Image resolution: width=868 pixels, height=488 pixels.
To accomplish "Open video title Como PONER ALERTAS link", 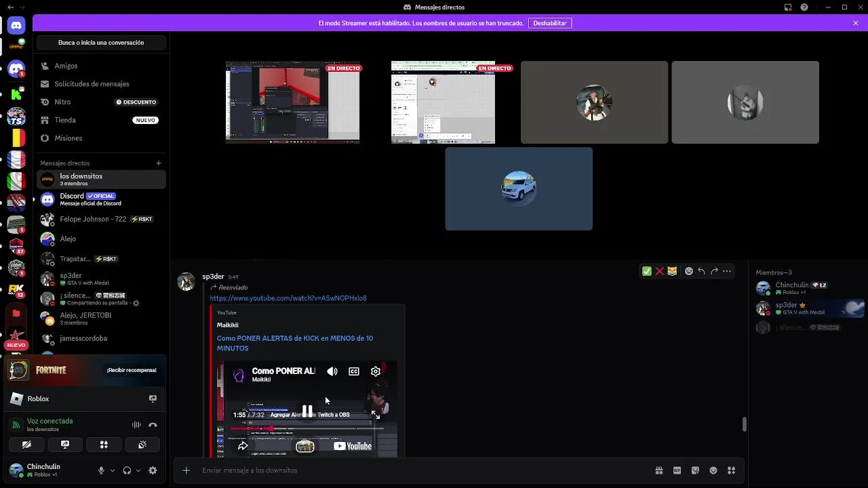I will pos(295,343).
